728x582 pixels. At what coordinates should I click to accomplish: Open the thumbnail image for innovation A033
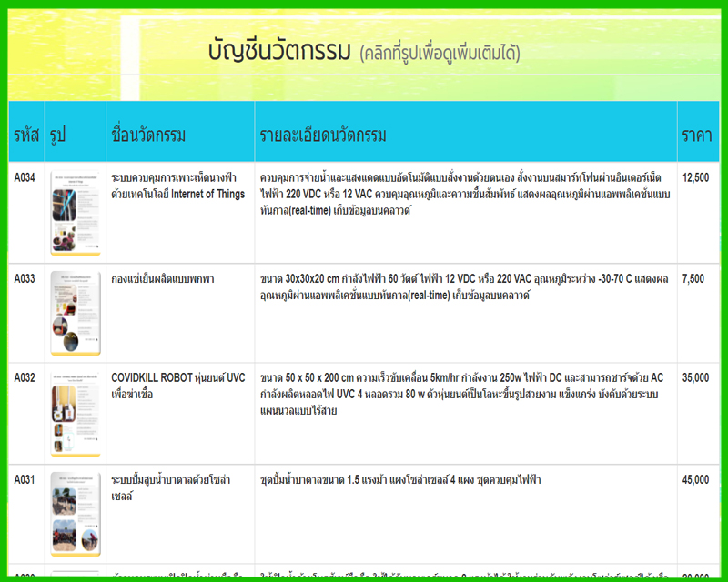[x=76, y=312]
